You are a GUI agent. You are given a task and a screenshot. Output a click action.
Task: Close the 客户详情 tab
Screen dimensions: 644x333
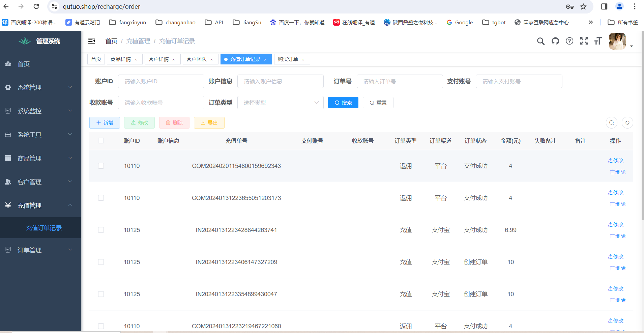click(x=174, y=59)
